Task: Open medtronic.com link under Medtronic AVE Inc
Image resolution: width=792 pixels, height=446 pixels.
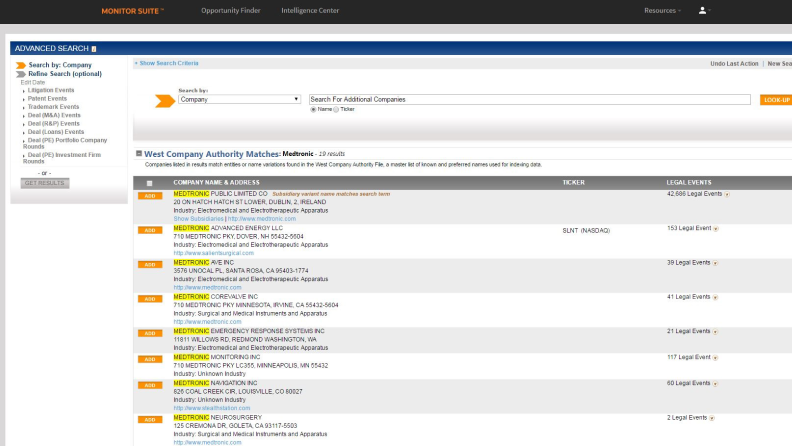Action: 208,287
